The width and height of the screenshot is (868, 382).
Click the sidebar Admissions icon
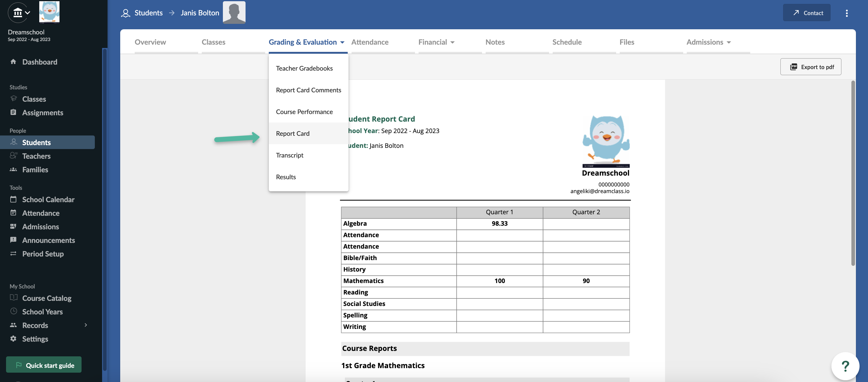pyautogui.click(x=13, y=226)
